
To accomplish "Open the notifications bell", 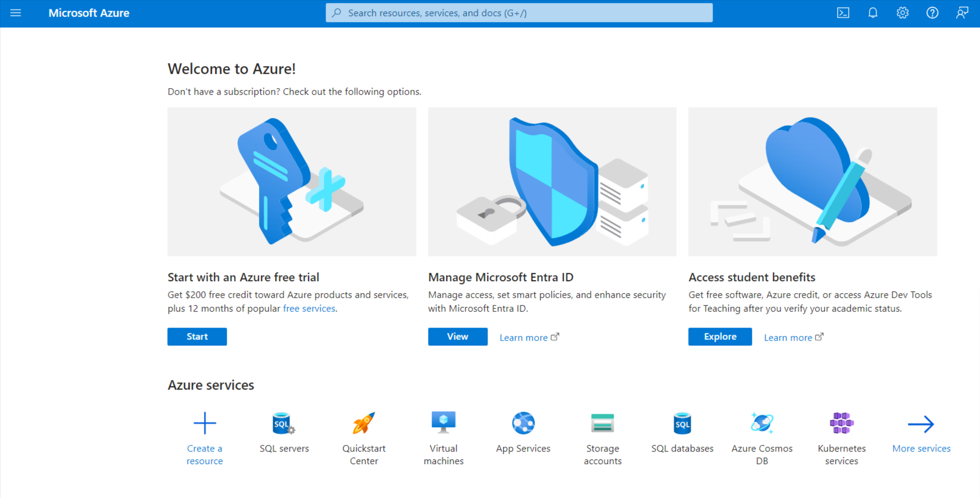I will (873, 13).
